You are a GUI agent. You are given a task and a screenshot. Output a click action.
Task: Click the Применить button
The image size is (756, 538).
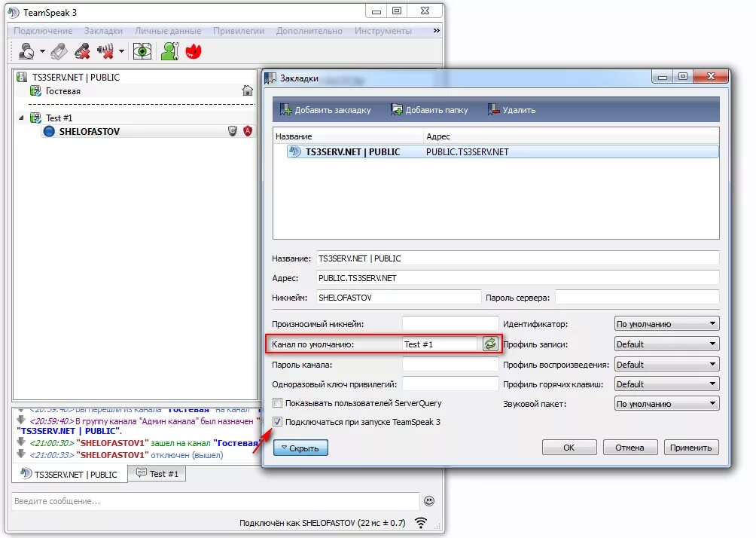(691, 448)
